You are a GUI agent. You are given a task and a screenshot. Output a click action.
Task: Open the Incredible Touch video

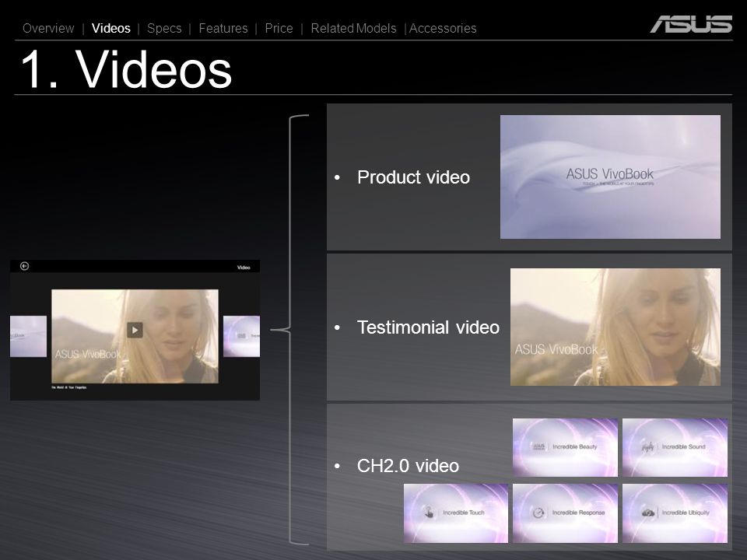[x=456, y=513]
